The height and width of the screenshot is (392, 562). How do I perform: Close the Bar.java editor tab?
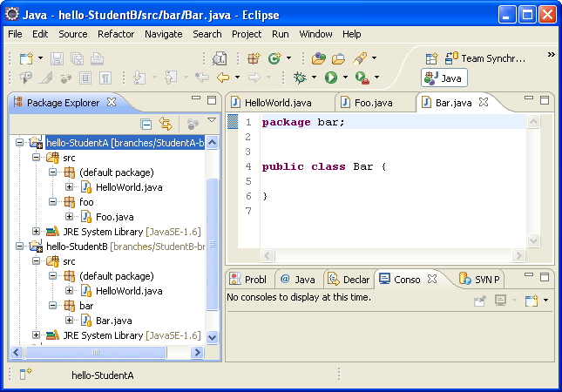click(484, 102)
